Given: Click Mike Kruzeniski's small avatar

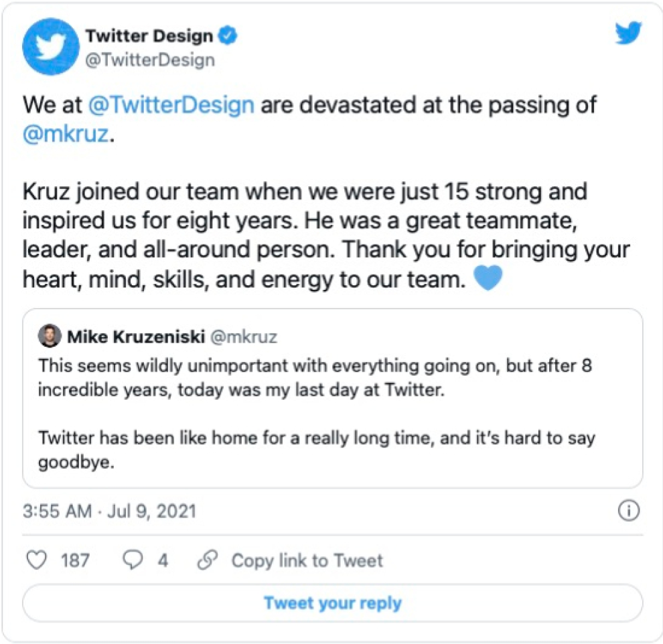Looking at the screenshot, I should point(50,336).
